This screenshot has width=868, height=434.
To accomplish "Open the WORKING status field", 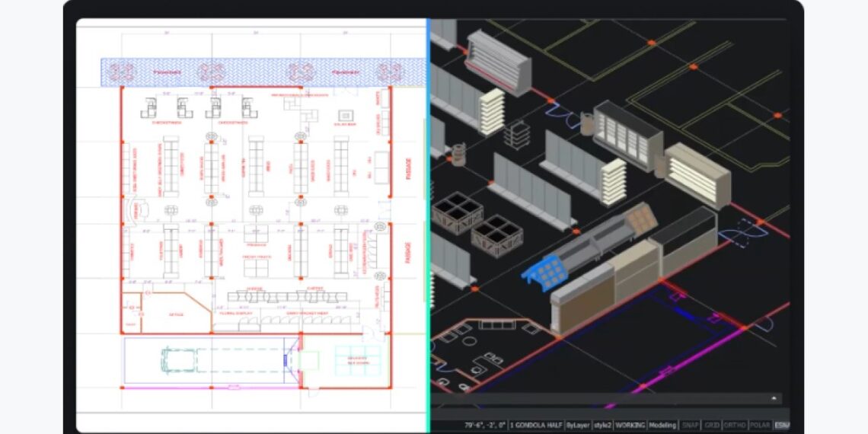I will tap(630, 425).
